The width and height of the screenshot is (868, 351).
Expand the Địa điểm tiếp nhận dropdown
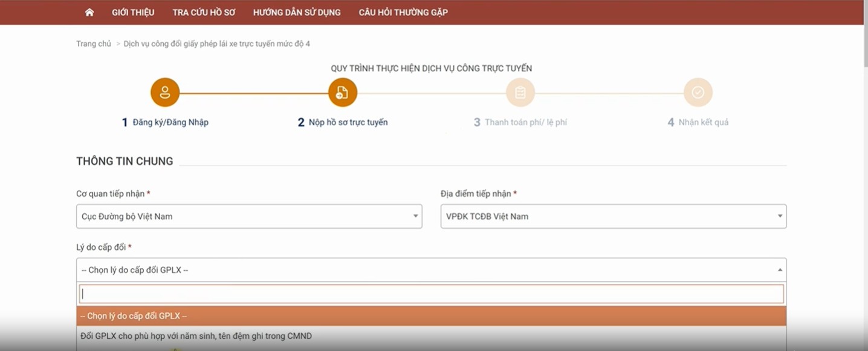[x=613, y=217]
